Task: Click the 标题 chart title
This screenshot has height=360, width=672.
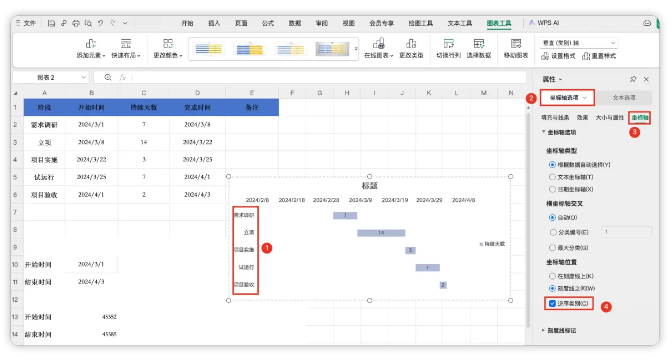Action: pyautogui.click(x=369, y=186)
